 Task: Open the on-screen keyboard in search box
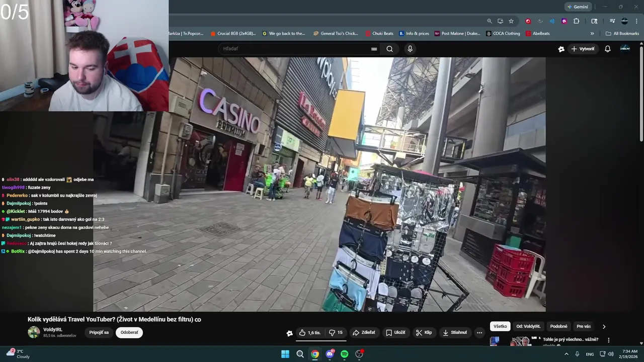click(x=374, y=49)
